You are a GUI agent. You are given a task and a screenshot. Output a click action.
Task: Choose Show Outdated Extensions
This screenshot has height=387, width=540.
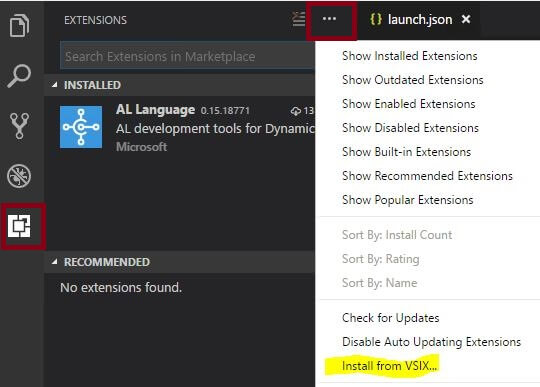click(x=413, y=80)
